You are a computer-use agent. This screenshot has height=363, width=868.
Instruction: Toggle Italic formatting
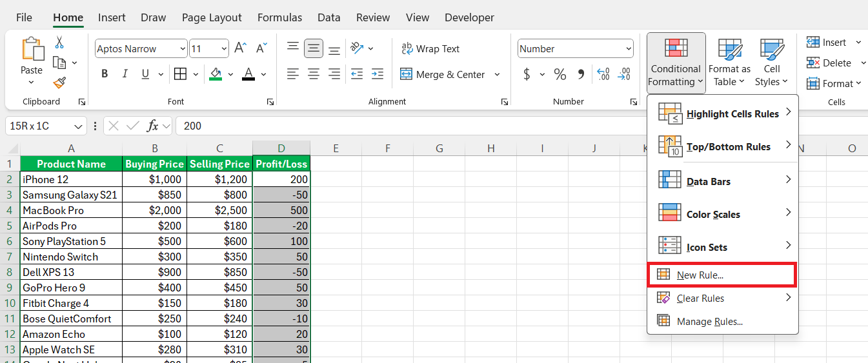[x=124, y=74]
